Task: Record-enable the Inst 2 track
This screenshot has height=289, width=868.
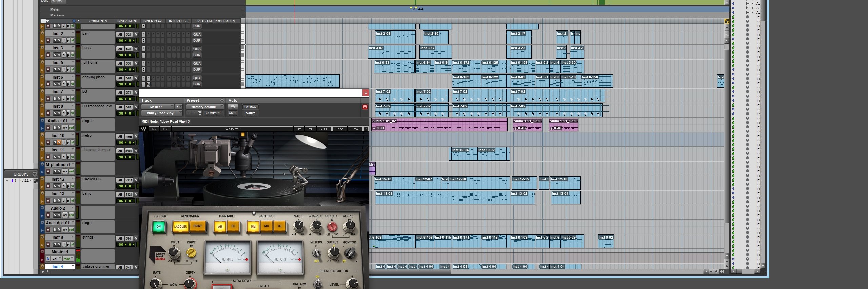Action: point(48,40)
